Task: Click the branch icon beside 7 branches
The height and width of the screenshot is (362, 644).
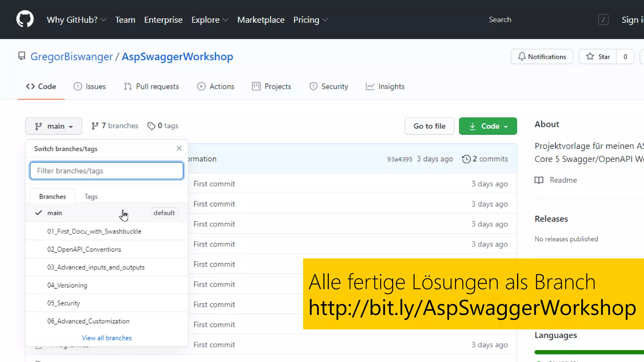Action: click(x=95, y=126)
